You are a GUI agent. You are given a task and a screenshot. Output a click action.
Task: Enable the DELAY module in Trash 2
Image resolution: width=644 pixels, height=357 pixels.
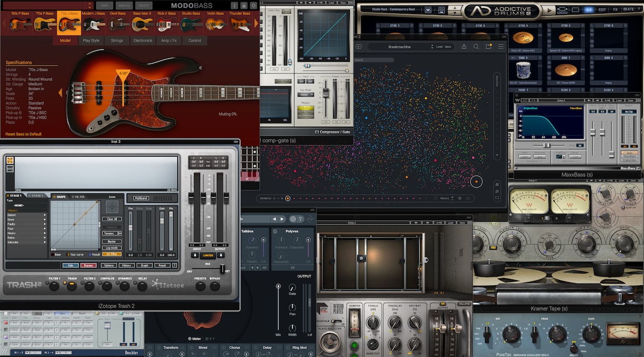136,283
